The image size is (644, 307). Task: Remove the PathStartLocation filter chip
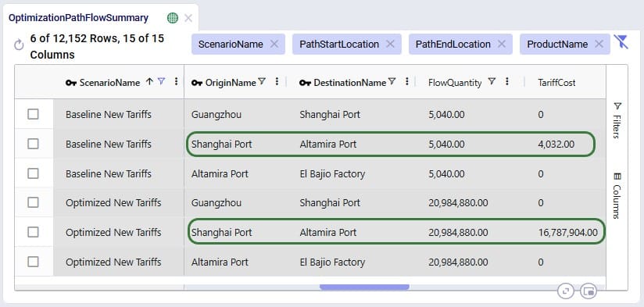pos(390,44)
